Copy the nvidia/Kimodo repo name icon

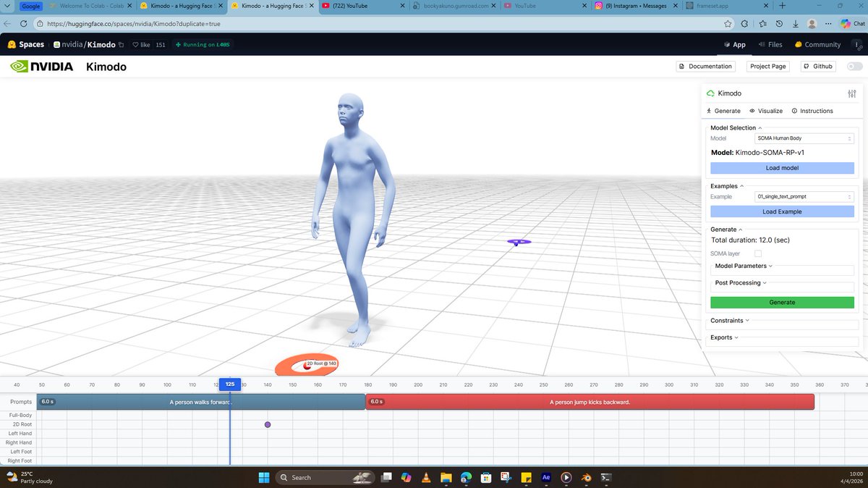click(x=122, y=45)
